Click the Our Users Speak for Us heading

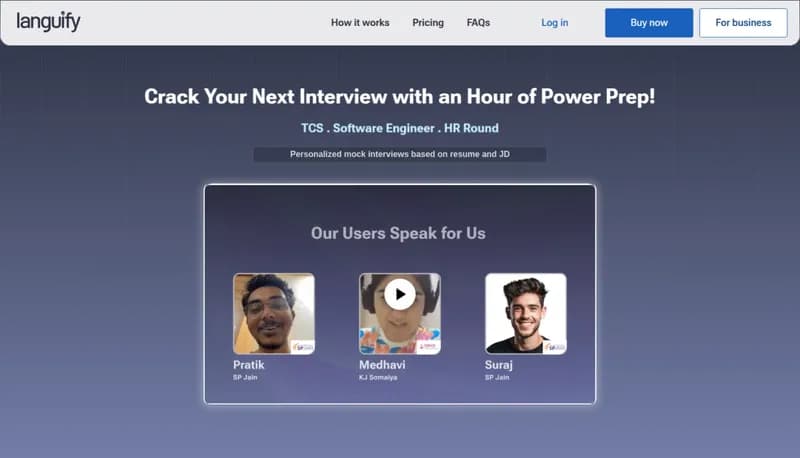click(x=398, y=233)
